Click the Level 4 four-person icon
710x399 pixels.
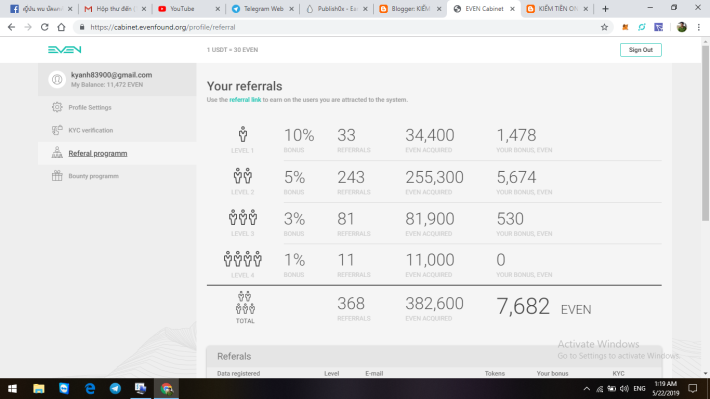click(x=243, y=259)
